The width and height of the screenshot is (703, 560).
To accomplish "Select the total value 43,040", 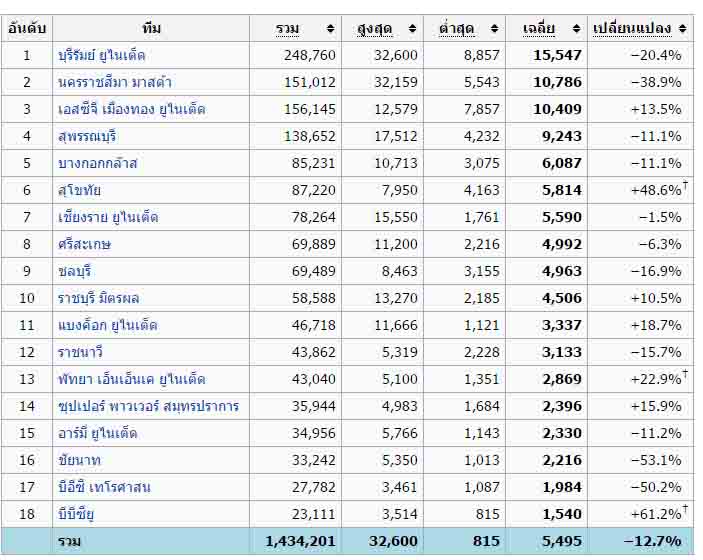I will [x=313, y=379].
